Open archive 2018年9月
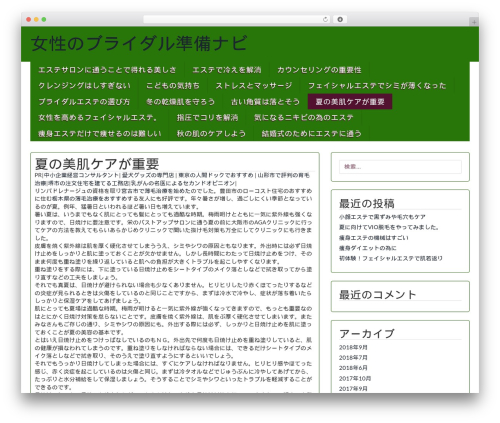 click(353, 347)
